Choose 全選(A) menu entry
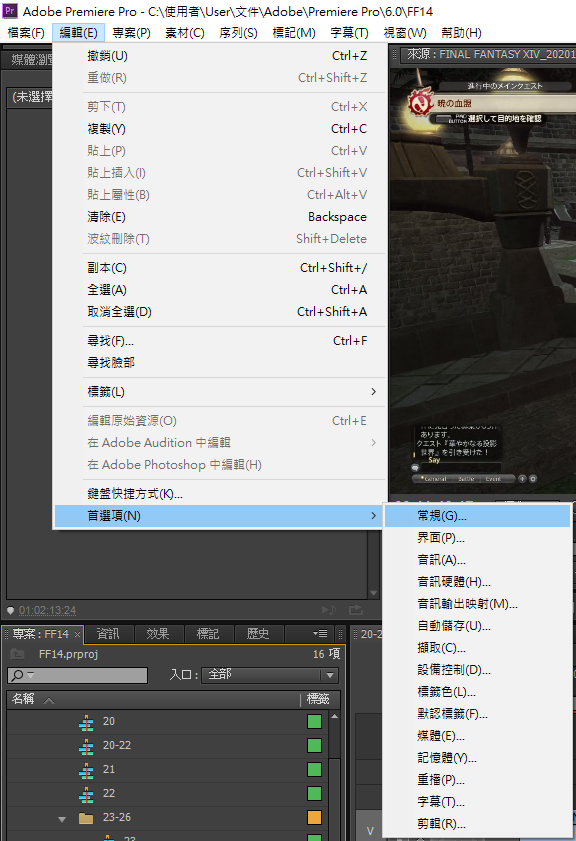 pyautogui.click(x=220, y=290)
